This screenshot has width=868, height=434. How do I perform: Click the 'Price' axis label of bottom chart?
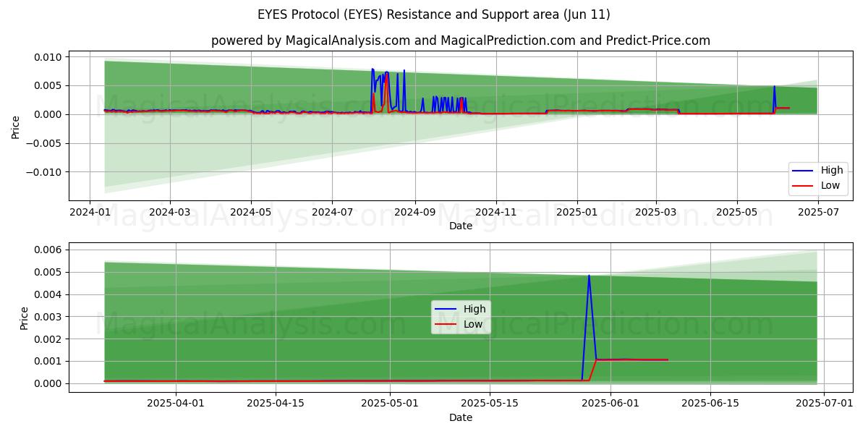tap(25, 318)
